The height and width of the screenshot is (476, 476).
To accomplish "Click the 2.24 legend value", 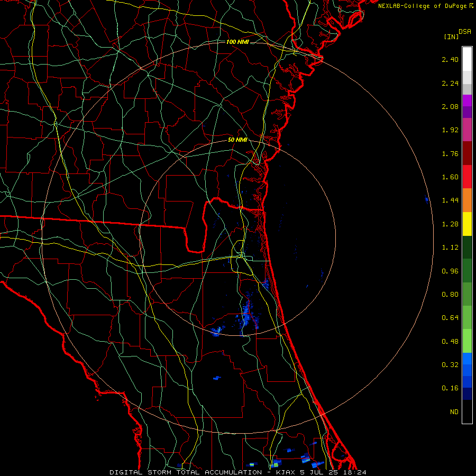I will pos(450,83).
